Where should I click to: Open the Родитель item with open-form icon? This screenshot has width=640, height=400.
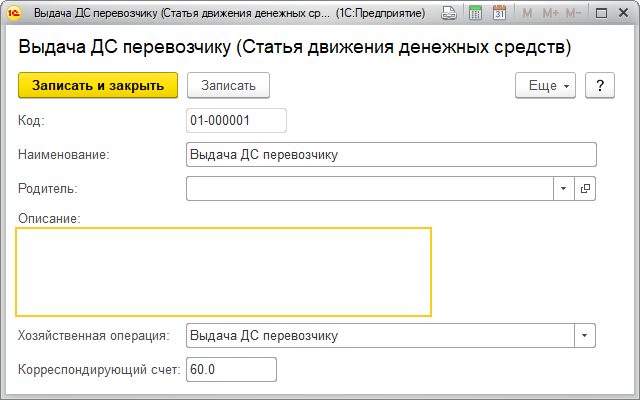tap(585, 188)
